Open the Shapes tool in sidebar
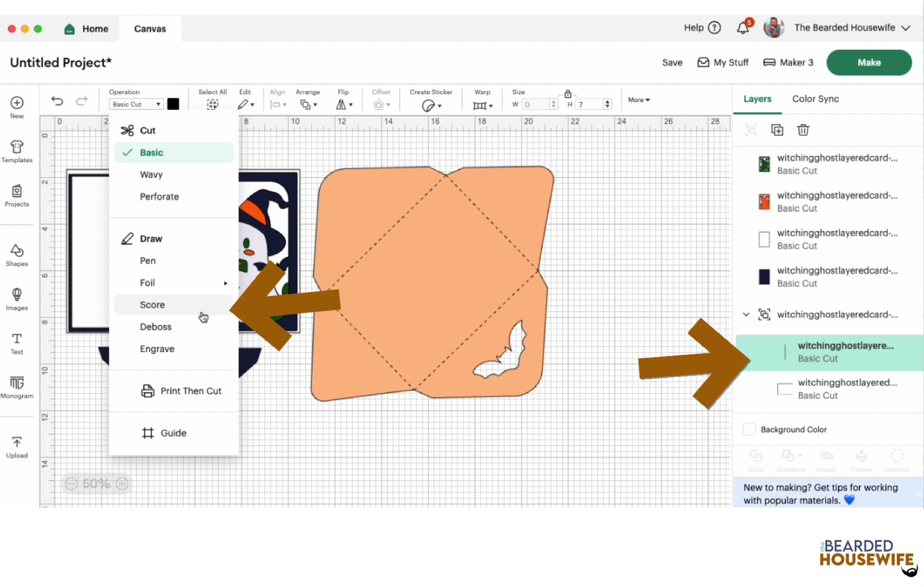 (17, 255)
